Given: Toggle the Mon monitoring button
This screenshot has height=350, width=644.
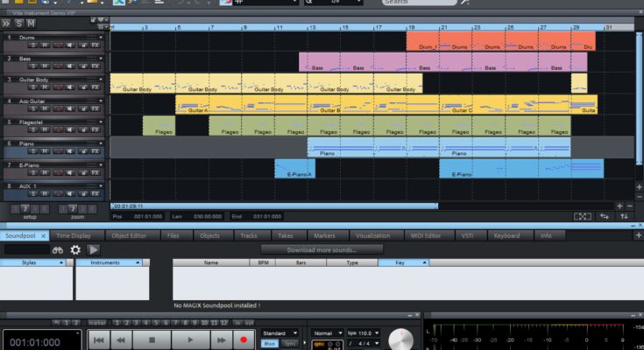Looking at the screenshot, I should click(x=270, y=344).
